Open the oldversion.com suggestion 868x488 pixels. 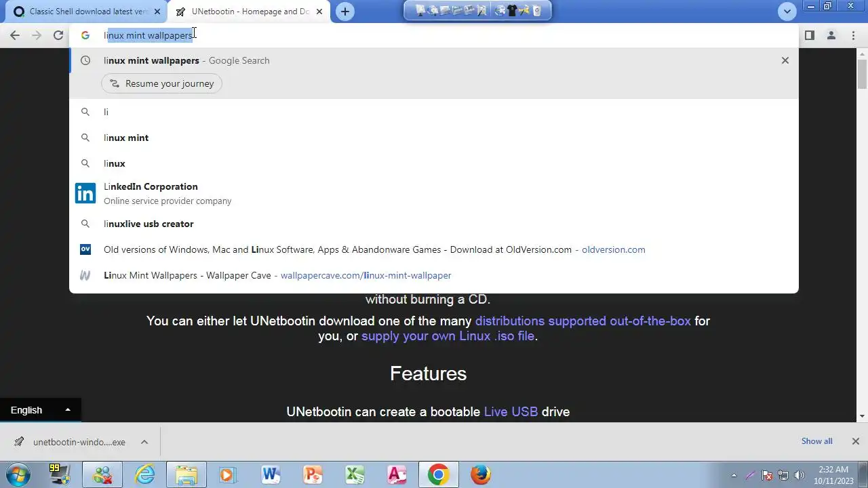click(434, 249)
